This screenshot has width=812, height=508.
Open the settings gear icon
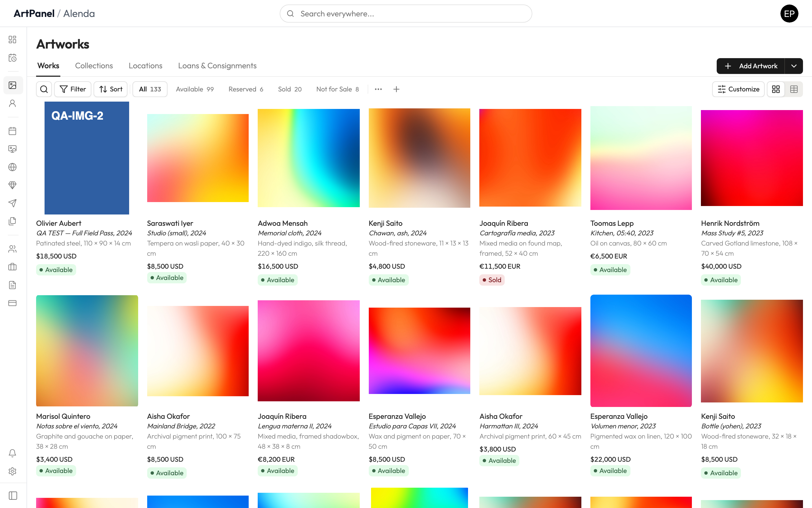[12, 471]
